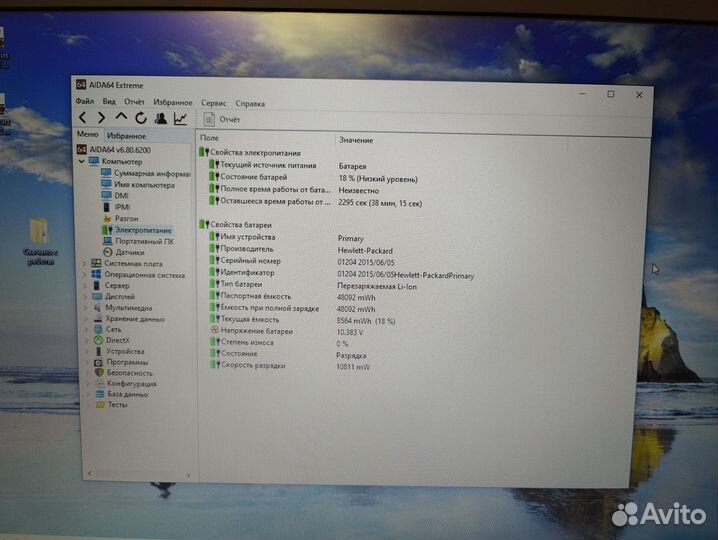Click the 18 % (Низкий уровень) value
The image size is (718, 540).
tap(378, 179)
